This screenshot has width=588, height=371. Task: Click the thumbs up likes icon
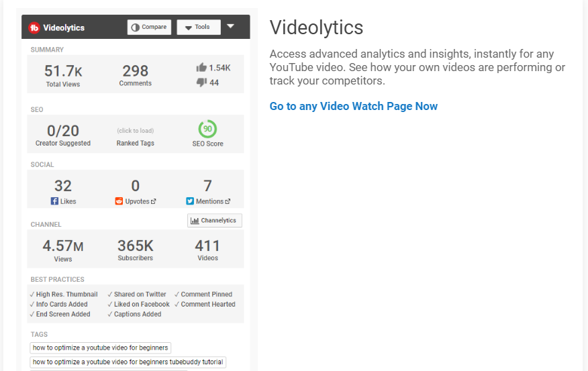pyautogui.click(x=201, y=68)
